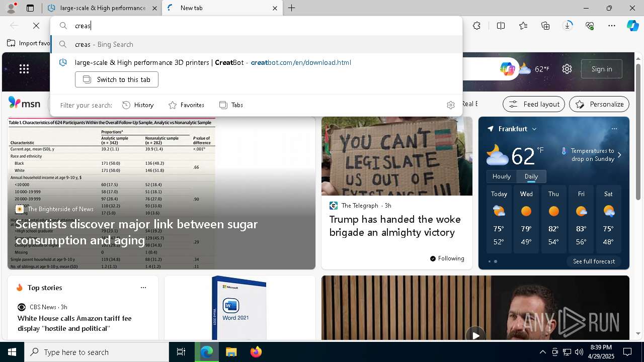Click the Import favorites bookmark bar item
Screen dimensions: 644x362
click(29, 43)
